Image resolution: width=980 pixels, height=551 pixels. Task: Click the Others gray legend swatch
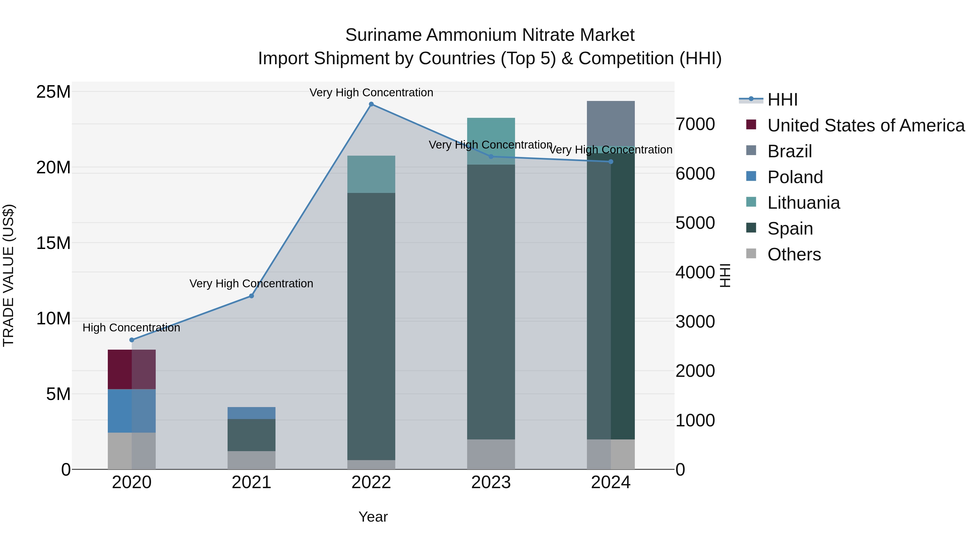coord(751,253)
